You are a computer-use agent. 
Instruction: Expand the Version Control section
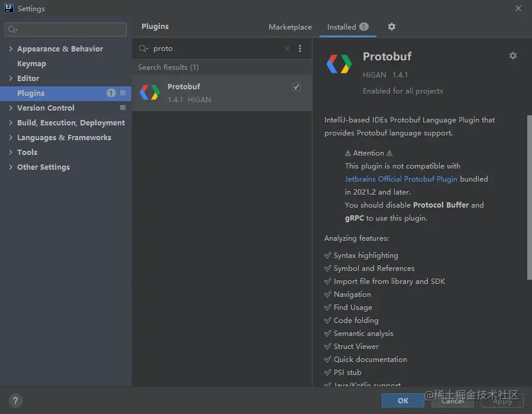[11, 108]
